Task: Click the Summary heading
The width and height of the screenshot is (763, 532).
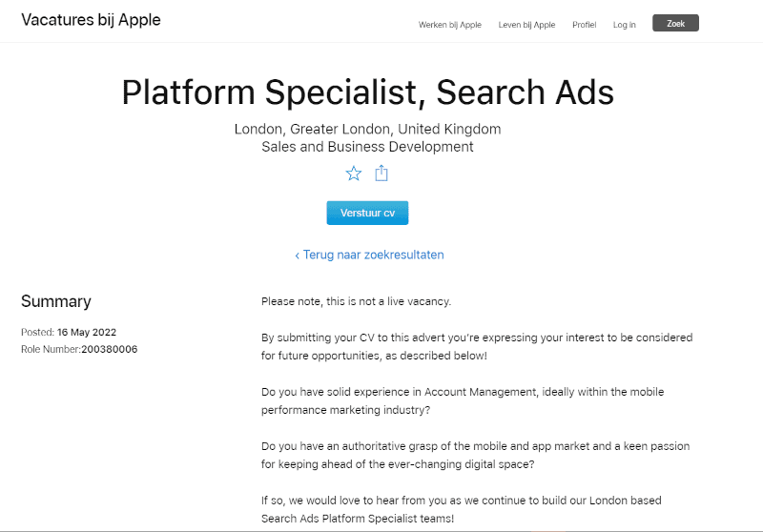Action: tap(56, 301)
